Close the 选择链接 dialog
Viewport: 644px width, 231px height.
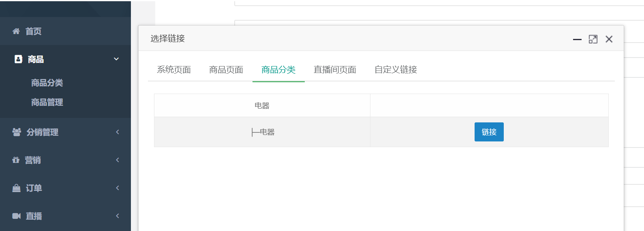(609, 39)
